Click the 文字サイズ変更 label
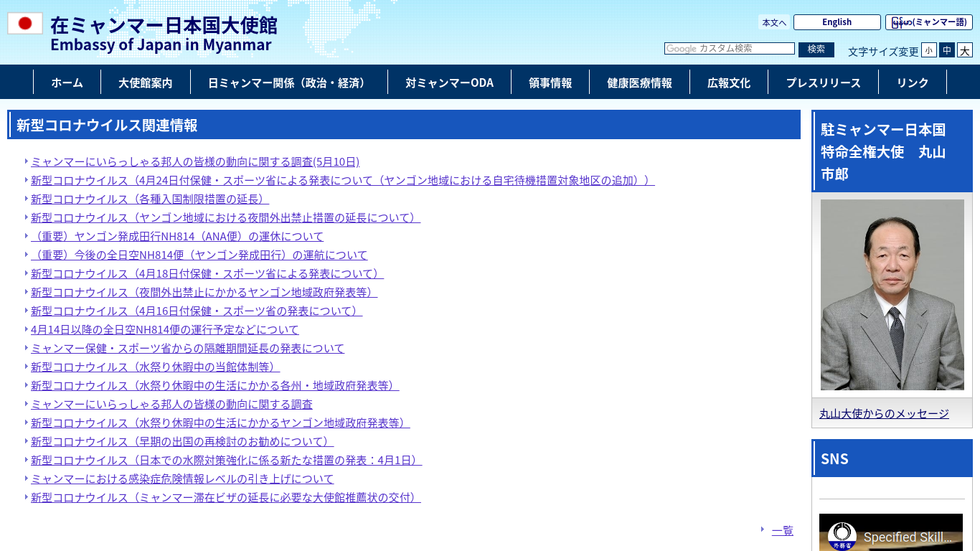Viewport: 980px width, 551px height. [883, 52]
